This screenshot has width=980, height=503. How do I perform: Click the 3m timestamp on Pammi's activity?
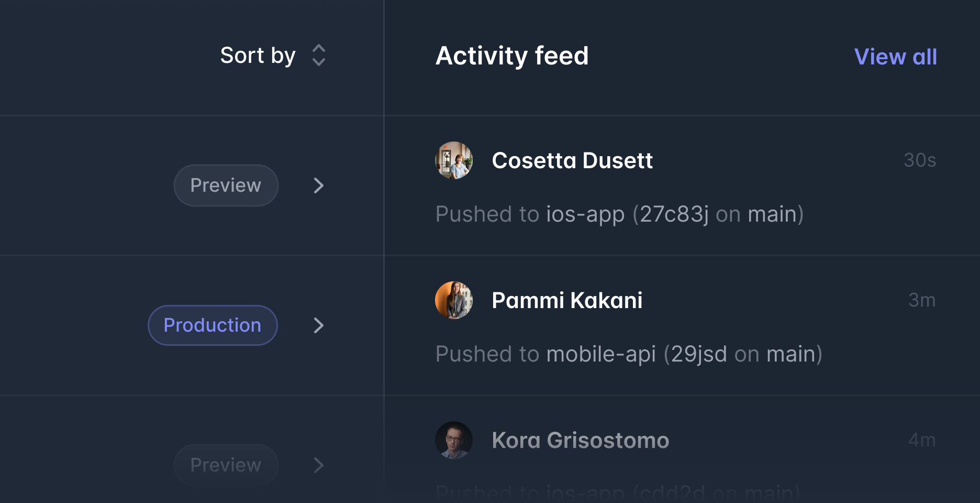922,300
